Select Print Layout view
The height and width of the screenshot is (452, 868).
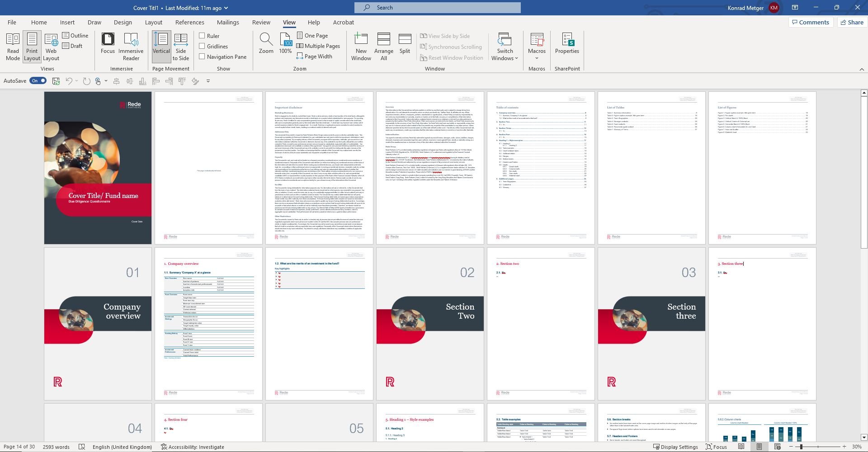[32, 47]
